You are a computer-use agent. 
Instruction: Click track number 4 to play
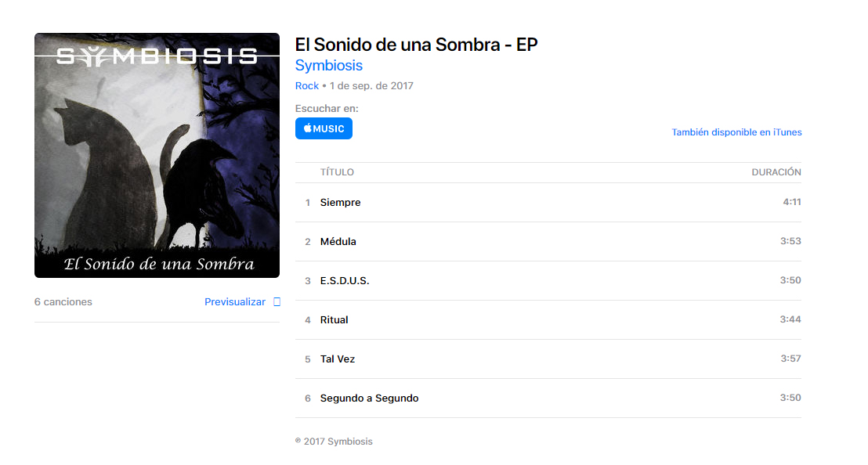click(x=307, y=320)
